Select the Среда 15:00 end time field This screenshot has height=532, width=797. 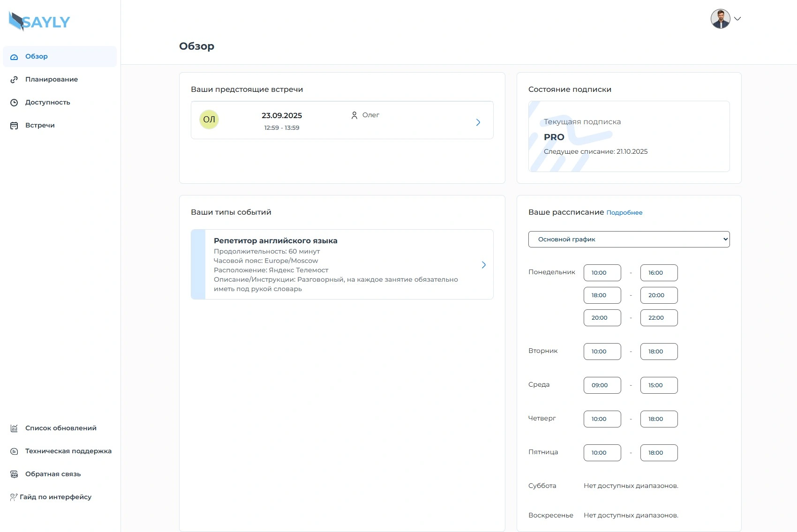(x=659, y=385)
